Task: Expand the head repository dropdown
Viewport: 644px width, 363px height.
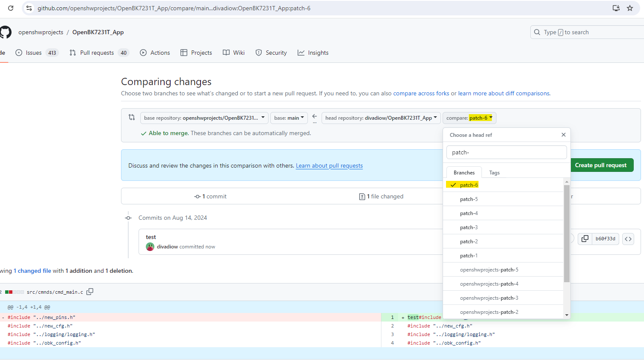Action: (381, 118)
